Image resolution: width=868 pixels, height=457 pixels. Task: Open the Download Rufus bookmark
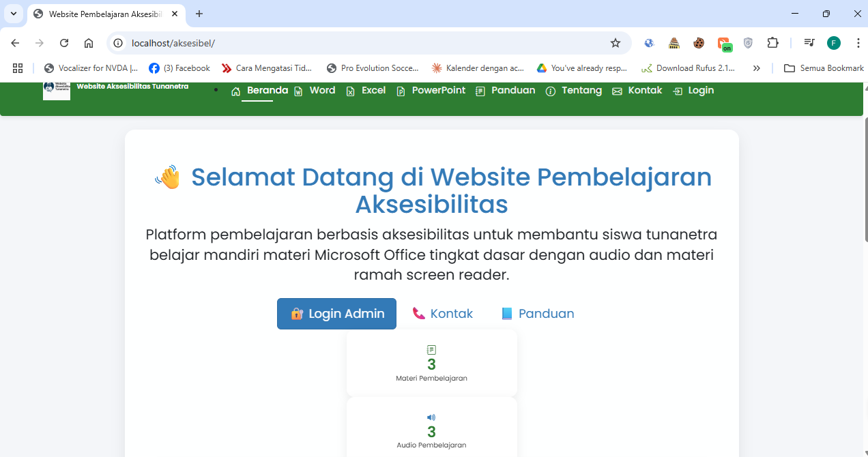pos(688,68)
